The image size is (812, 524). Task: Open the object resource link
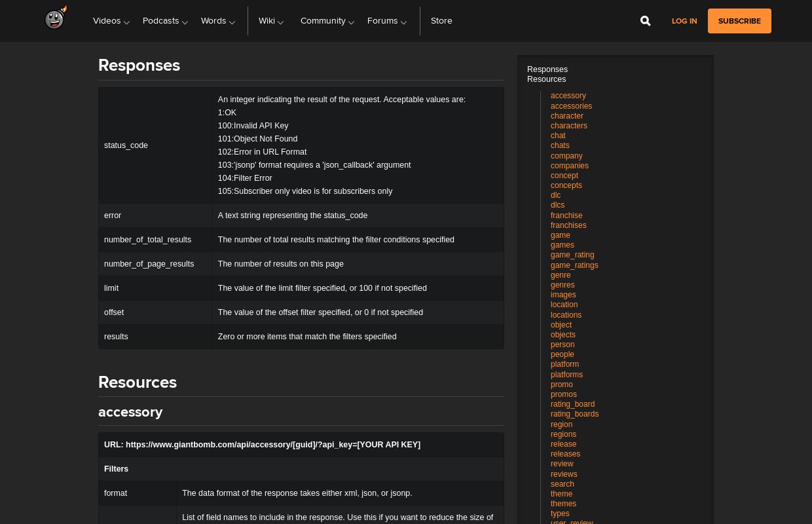click(561, 325)
